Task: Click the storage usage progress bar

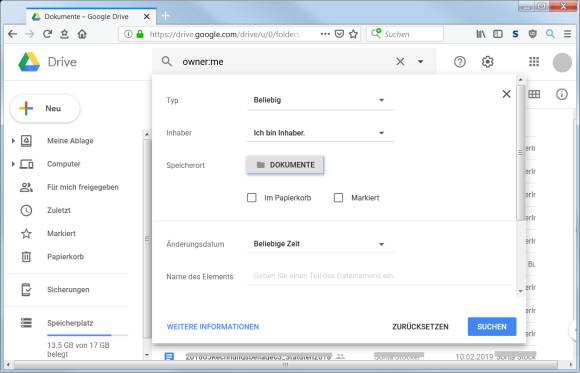Action: point(87,335)
